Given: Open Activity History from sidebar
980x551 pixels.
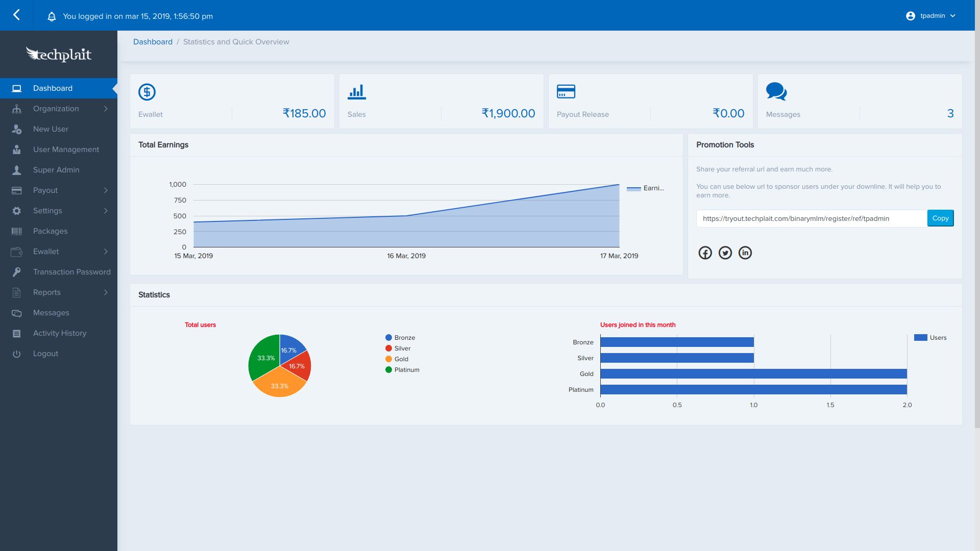Looking at the screenshot, I should click(x=59, y=333).
